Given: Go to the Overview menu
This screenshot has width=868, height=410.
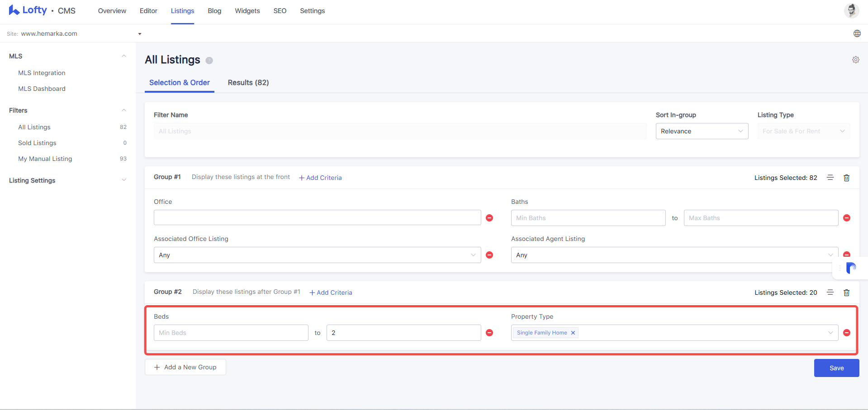Looking at the screenshot, I should coord(112,11).
